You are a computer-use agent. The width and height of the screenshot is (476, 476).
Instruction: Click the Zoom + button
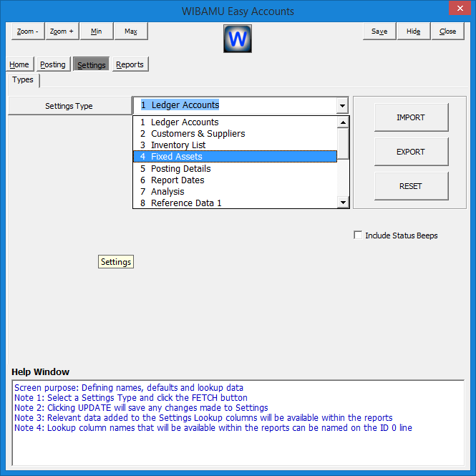pos(62,31)
